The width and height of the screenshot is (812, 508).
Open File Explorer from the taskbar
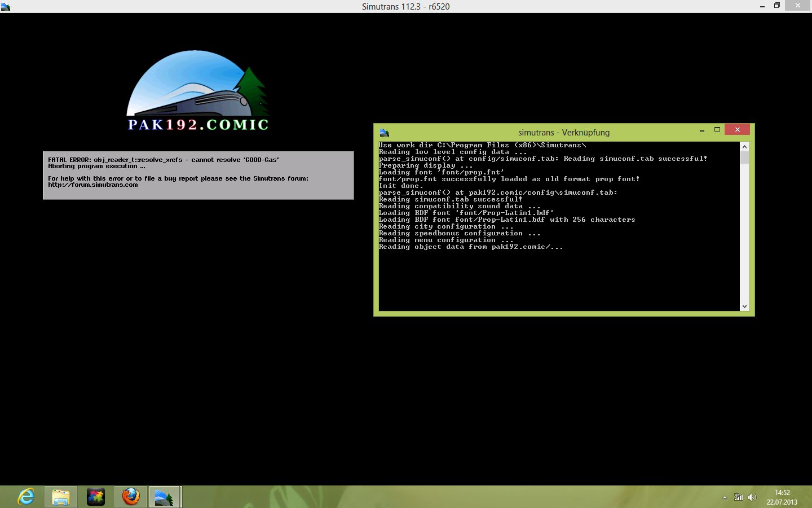click(61, 497)
